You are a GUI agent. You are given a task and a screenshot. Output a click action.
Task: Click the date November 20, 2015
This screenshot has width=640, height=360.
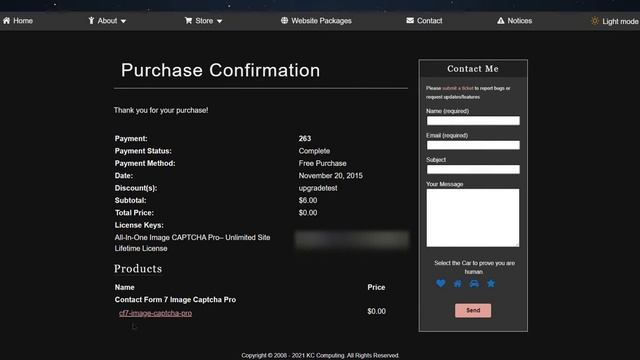point(331,176)
